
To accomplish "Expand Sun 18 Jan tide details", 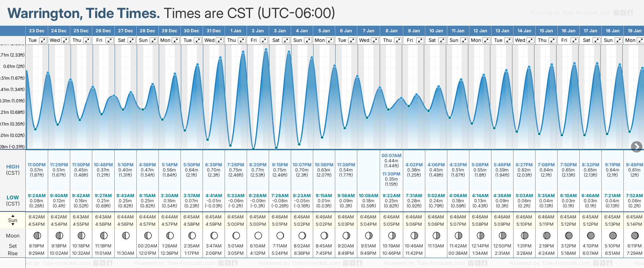I will (619, 40).
